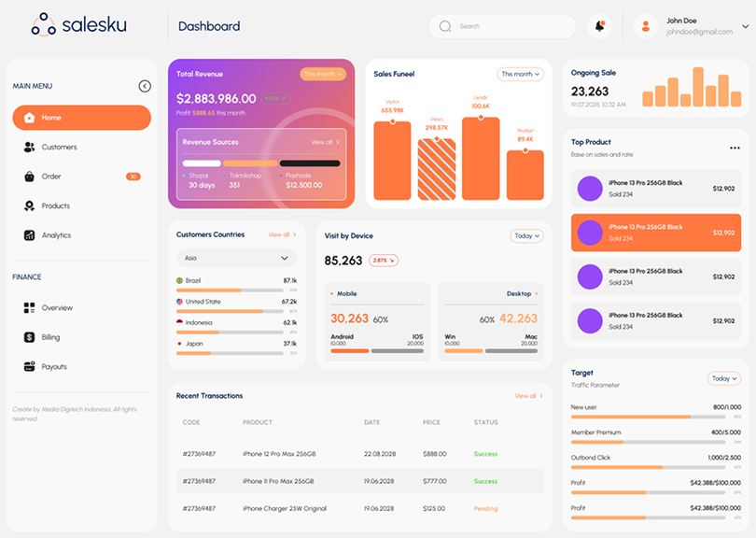This screenshot has width=756, height=538.
Task: Select Home in the main menu
Action: pyautogui.click(x=81, y=118)
